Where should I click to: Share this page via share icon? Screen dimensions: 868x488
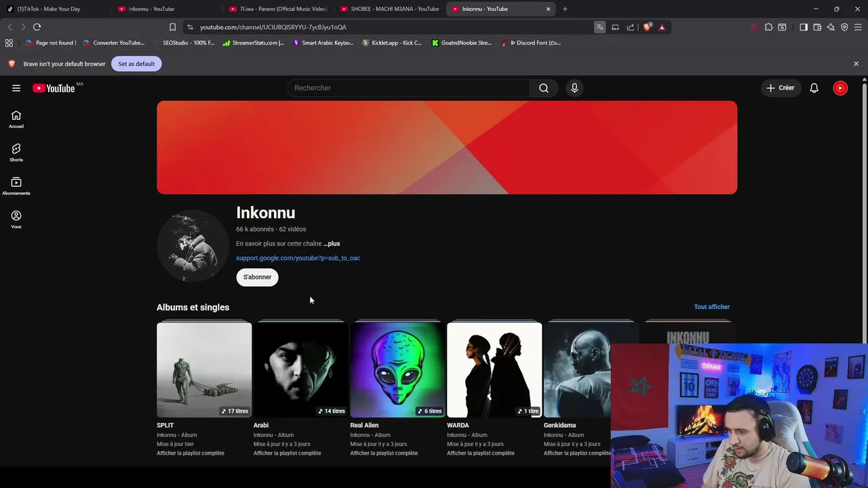coord(631,27)
